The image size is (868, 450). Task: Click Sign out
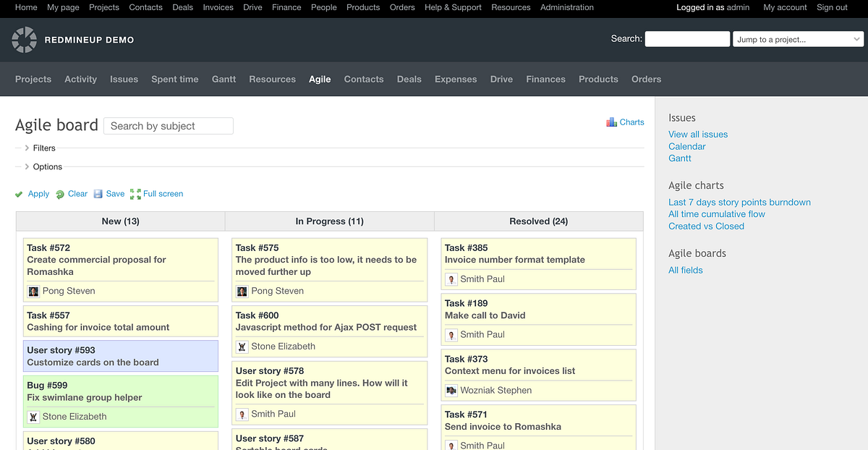[831, 7]
